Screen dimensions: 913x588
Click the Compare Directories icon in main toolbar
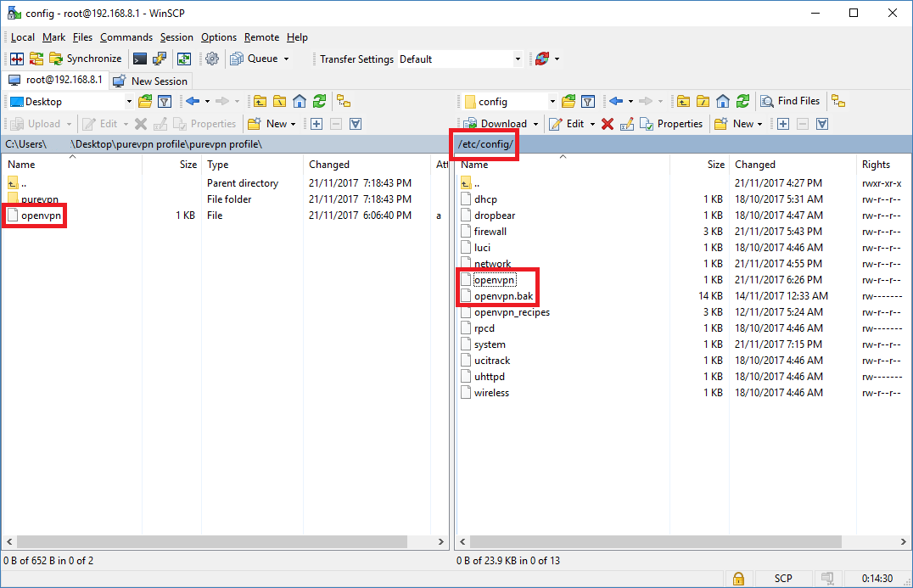[17, 59]
